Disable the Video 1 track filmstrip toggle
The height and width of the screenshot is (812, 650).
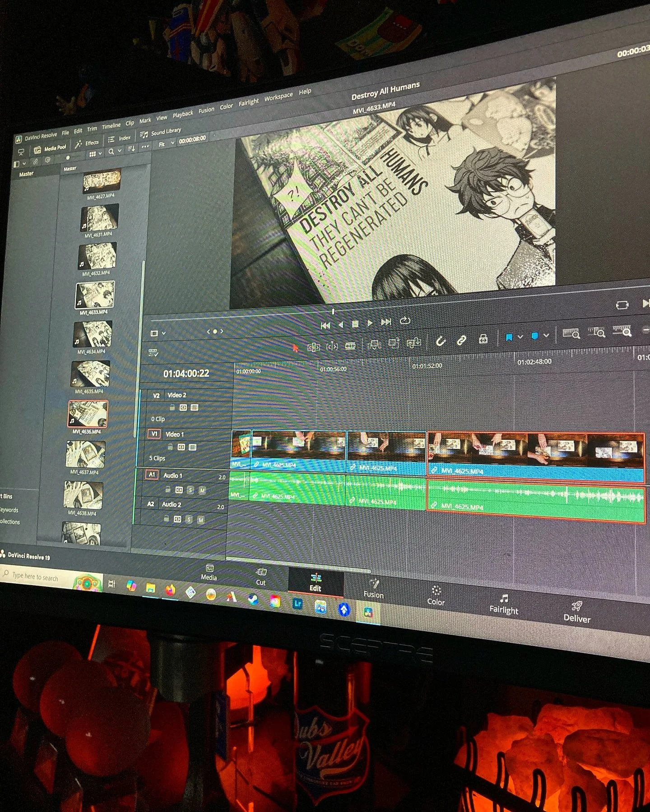pyautogui.click(x=192, y=448)
